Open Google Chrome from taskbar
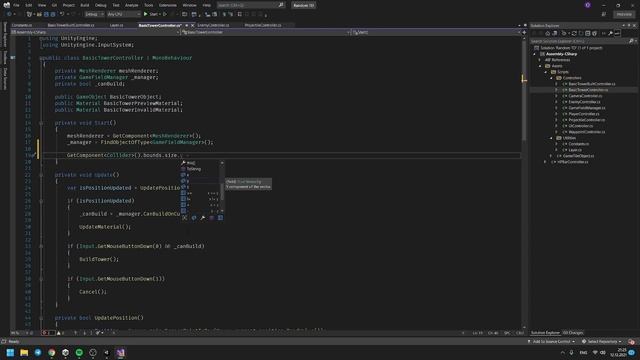The height and width of the screenshot is (360, 640). (x=52, y=353)
